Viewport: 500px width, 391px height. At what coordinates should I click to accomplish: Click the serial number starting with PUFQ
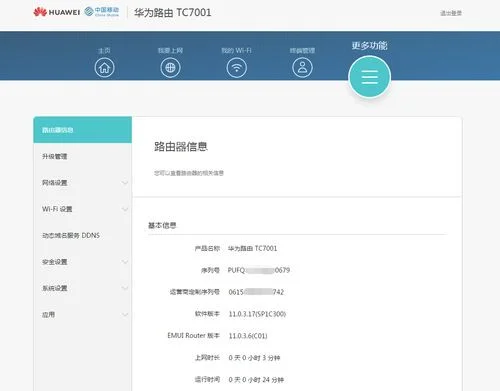click(259, 270)
